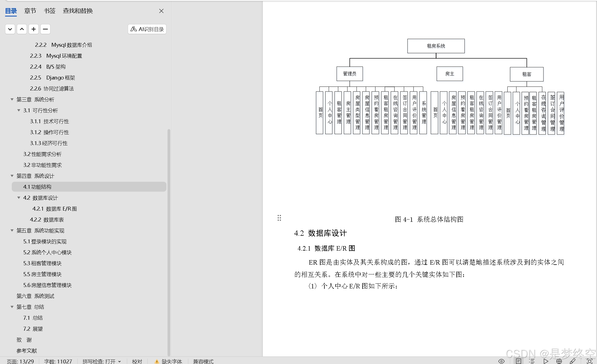The width and height of the screenshot is (597, 364).
Task: Collapse the 第七章 总结 chapter node
Action: point(12,307)
